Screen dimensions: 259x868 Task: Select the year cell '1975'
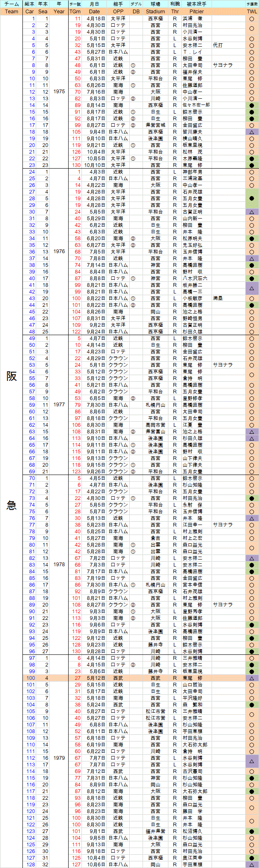click(59, 92)
